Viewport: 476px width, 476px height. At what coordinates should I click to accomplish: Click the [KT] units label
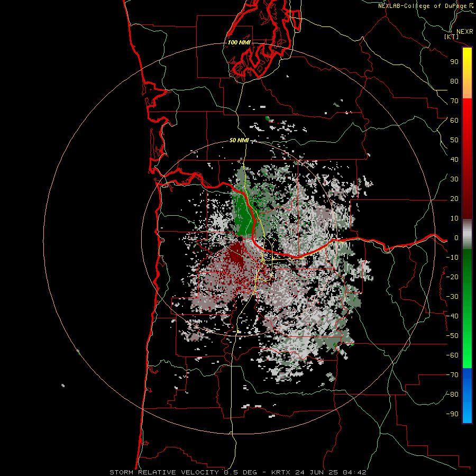(451, 36)
